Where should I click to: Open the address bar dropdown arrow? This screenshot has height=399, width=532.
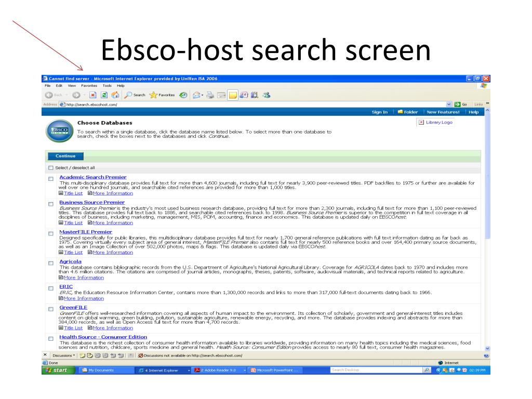point(449,104)
